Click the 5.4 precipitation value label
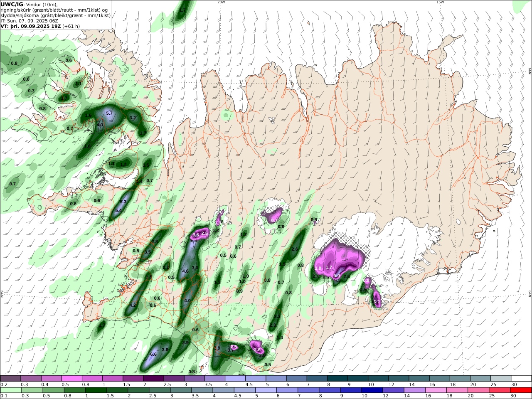 pos(118,211)
